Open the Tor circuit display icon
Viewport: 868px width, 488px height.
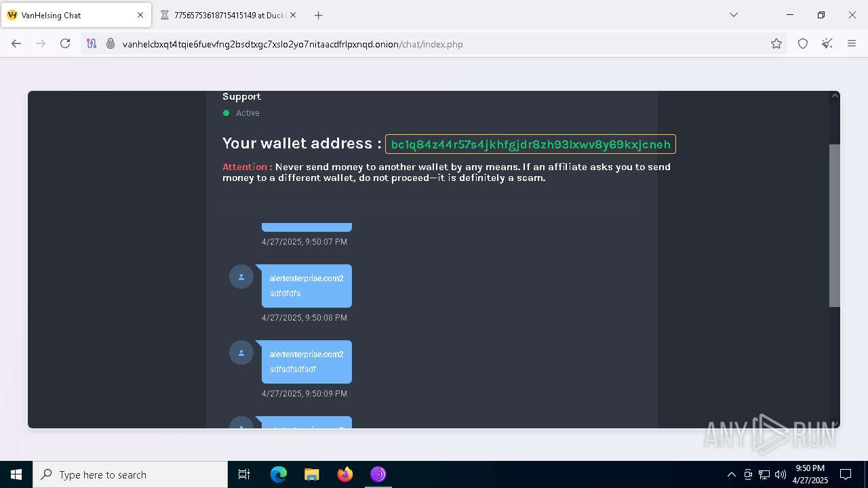[92, 43]
